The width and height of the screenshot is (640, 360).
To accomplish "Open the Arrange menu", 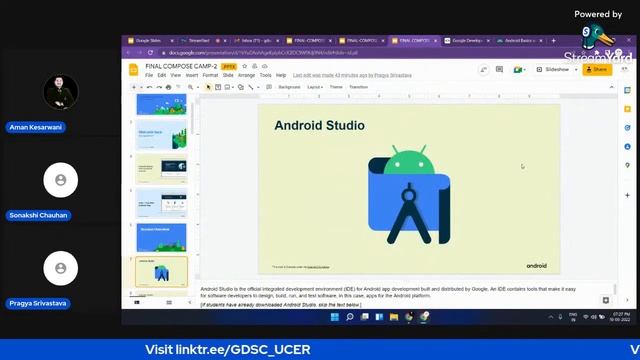I will [247, 76].
